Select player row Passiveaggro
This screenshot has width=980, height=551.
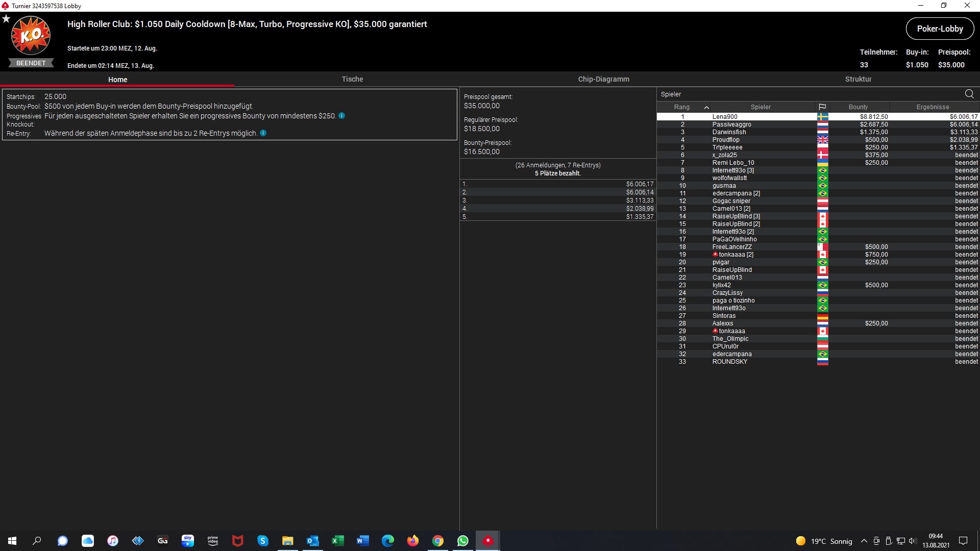pyautogui.click(x=731, y=124)
